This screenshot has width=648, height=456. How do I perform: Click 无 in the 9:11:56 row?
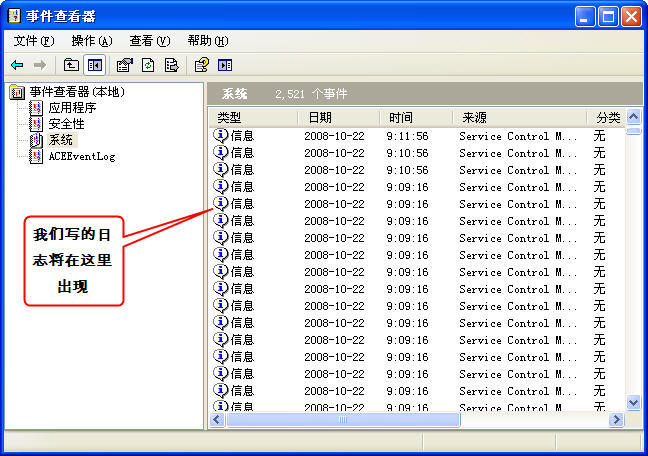[x=599, y=136]
